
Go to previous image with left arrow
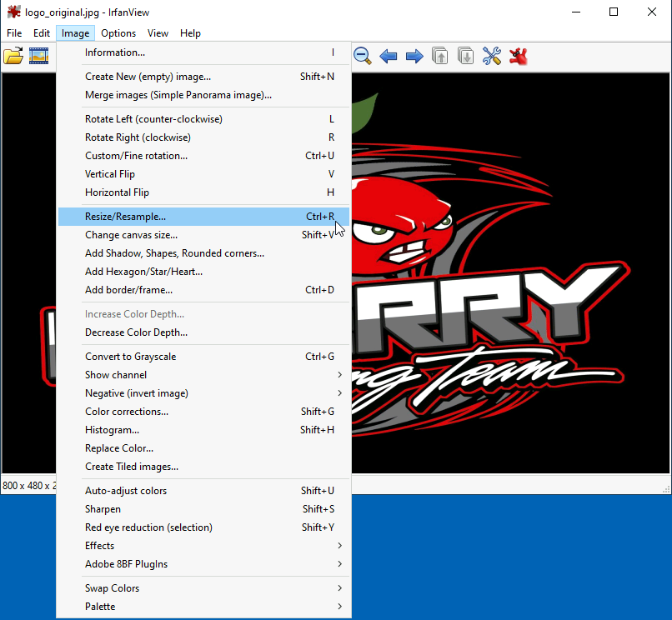389,56
